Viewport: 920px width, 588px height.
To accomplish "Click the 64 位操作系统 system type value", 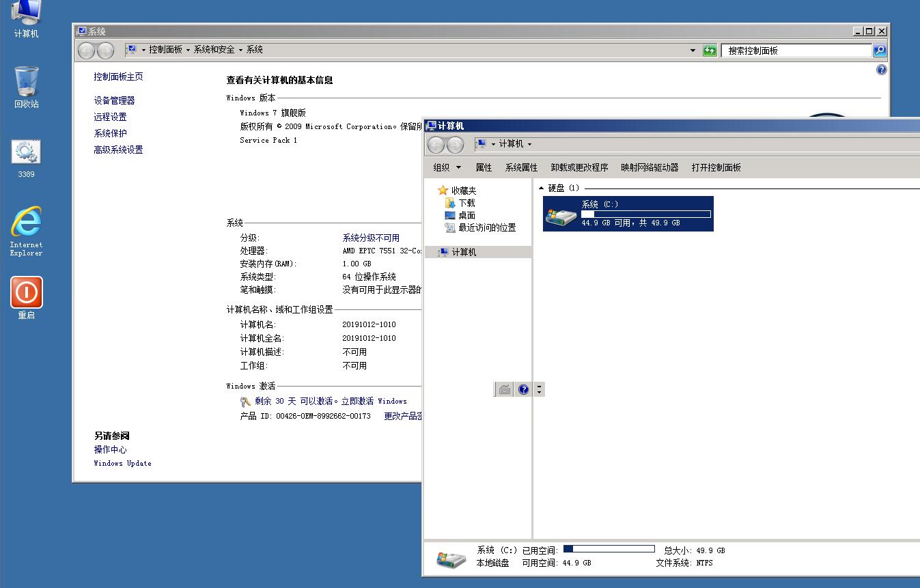I will pyautogui.click(x=369, y=277).
